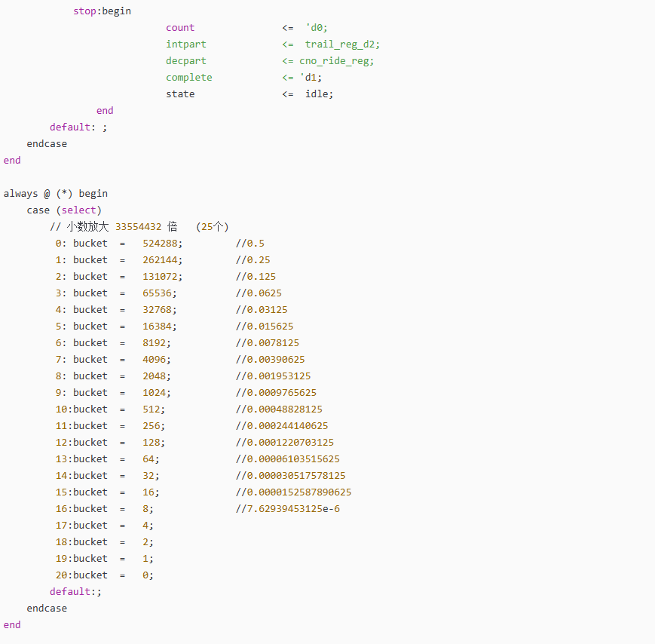Click the comment '//0.25'
Image resolution: width=655 pixels, height=644 pixels.
tap(253, 260)
